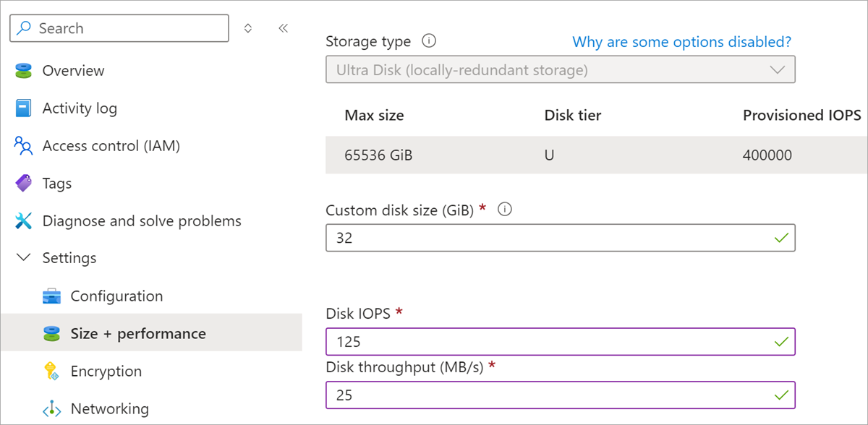The image size is (868, 425).
Task: Click the sidebar Search field
Action: (x=119, y=28)
